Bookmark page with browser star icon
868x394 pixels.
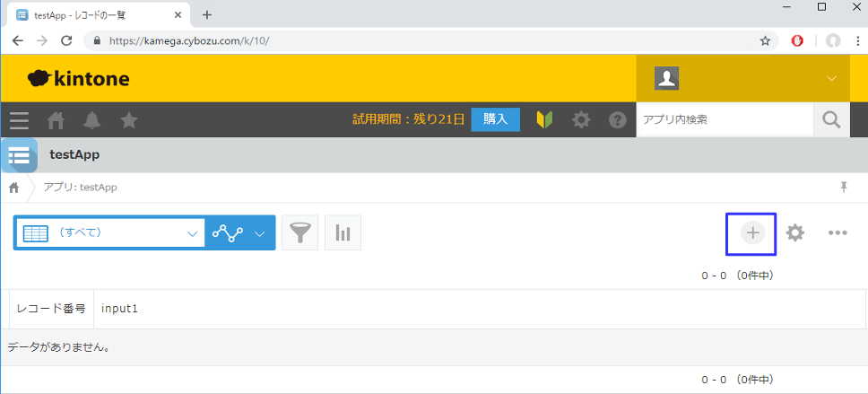point(765,40)
